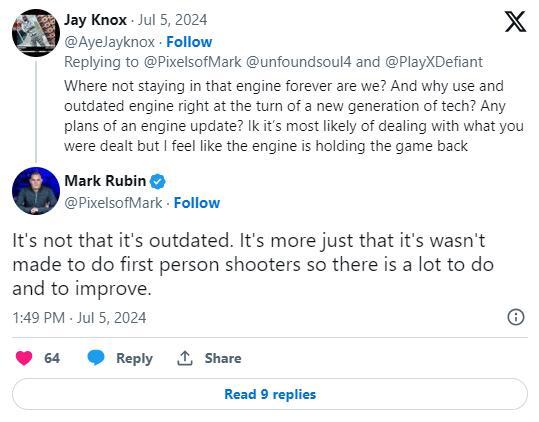This screenshot has height=422, width=539.
Task: Like the tweet with the heart icon
Action: pos(24,358)
